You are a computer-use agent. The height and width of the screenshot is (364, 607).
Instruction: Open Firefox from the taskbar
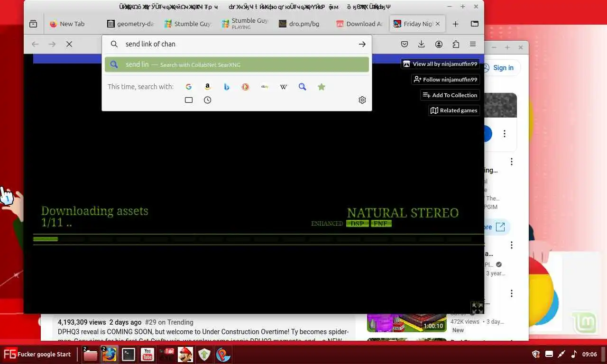[109, 355]
